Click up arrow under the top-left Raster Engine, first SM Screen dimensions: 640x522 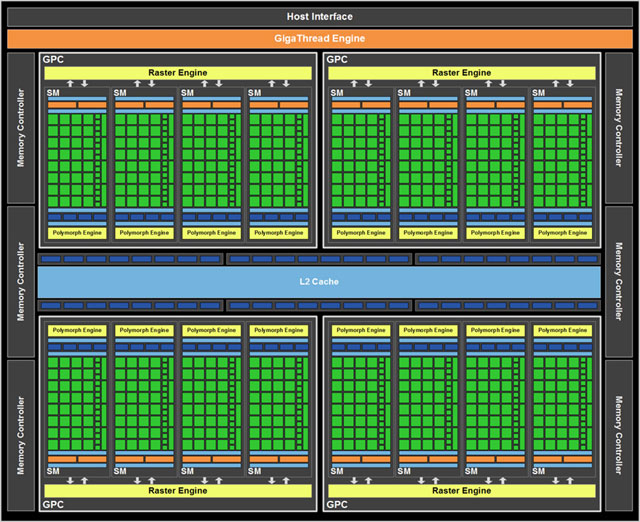pos(70,83)
